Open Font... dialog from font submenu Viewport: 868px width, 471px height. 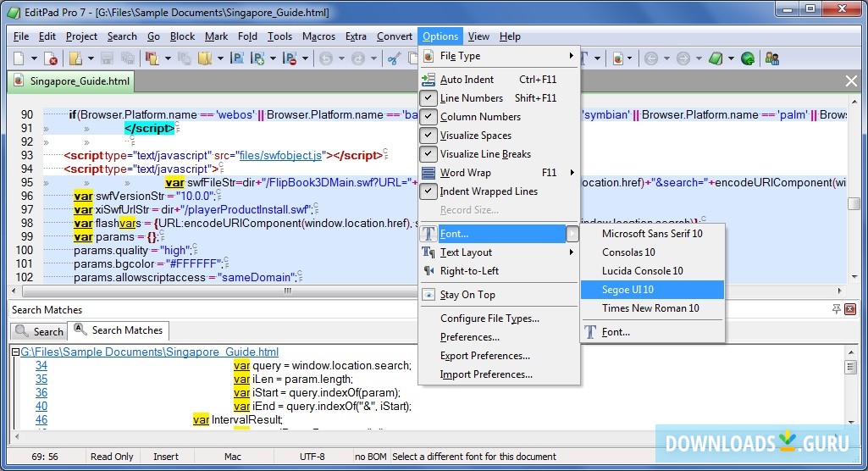pyautogui.click(x=652, y=332)
